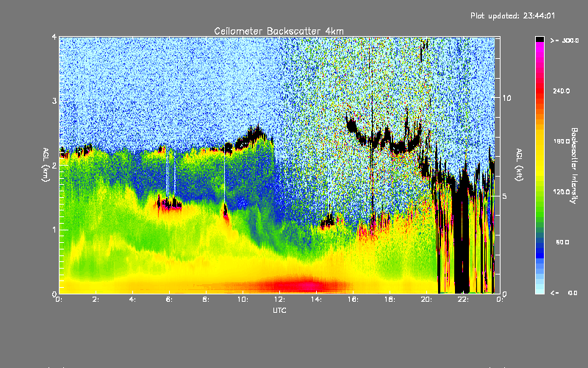Click the "2:" UTC hour tick label
Viewport: 588px width, 368px height.
pos(96,300)
